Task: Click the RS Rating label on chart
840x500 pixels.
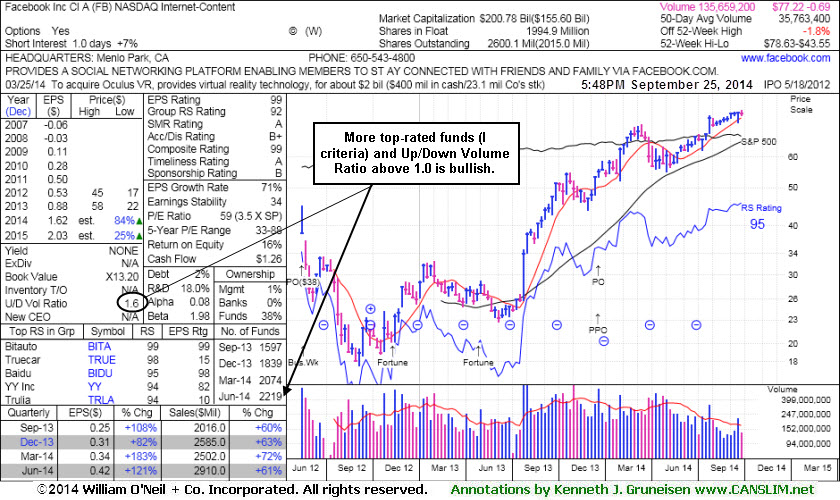Action: (x=761, y=208)
